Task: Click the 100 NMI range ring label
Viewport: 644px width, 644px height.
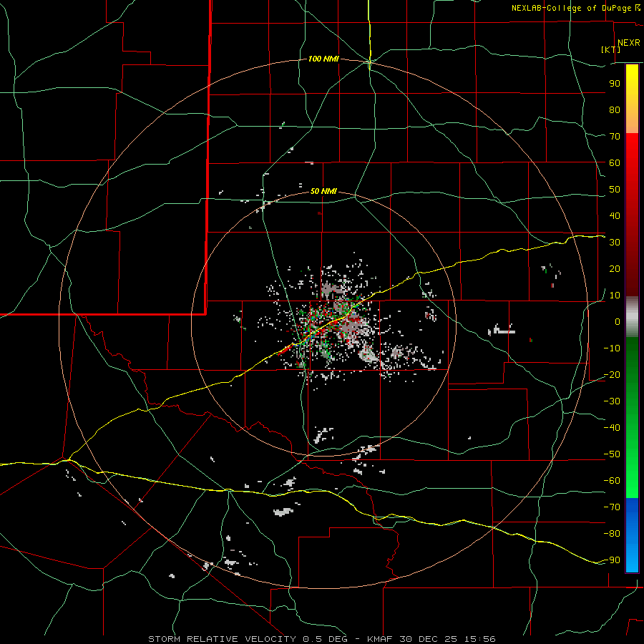Action: coord(323,59)
